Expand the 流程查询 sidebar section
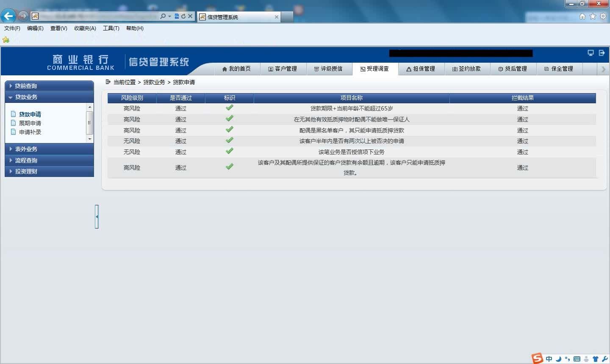The width and height of the screenshot is (610, 364). (49, 160)
